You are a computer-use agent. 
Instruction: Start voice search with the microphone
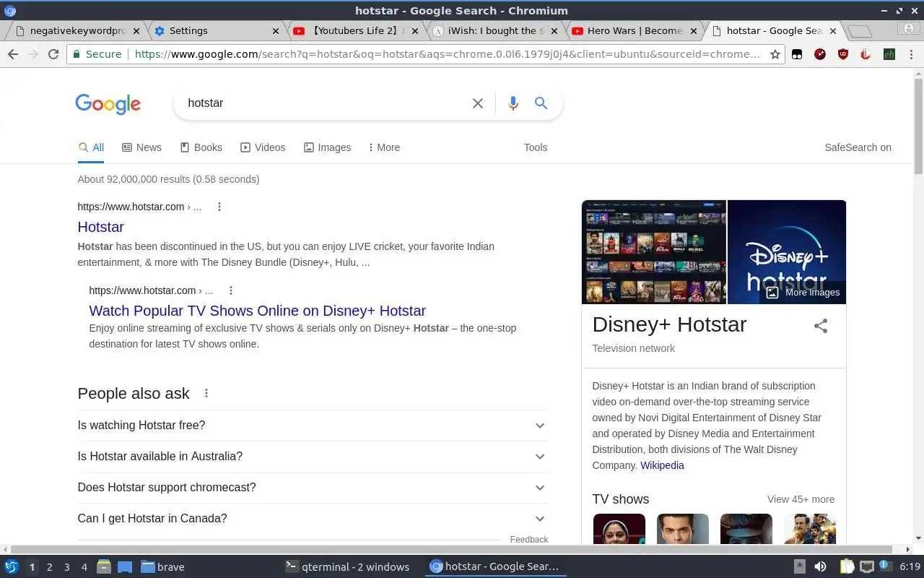(x=513, y=103)
